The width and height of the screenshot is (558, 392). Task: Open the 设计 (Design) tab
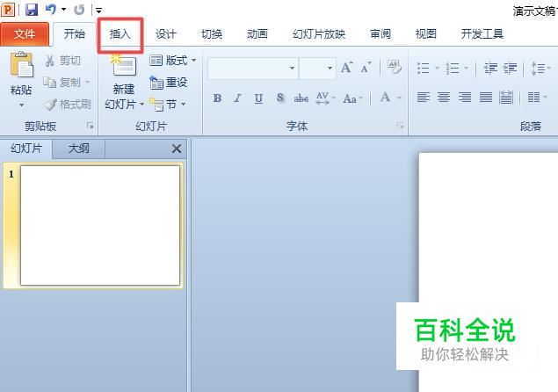166,34
